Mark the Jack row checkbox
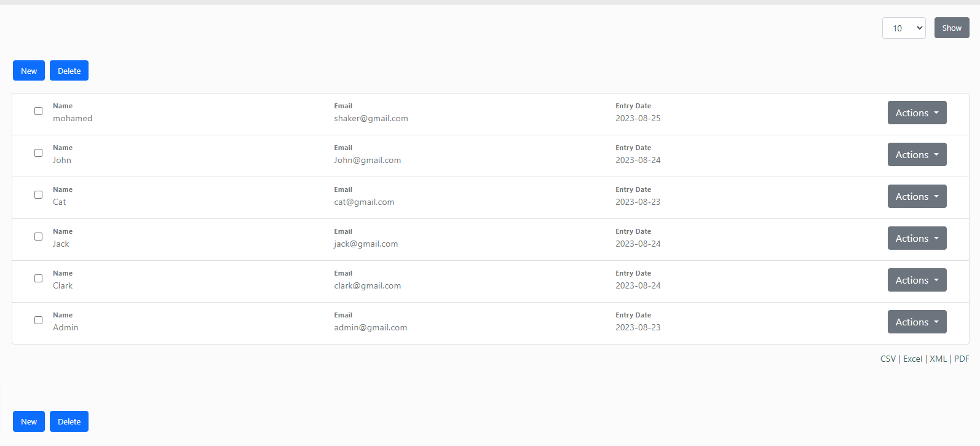This screenshot has width=980, height=446. coord(38,237)
